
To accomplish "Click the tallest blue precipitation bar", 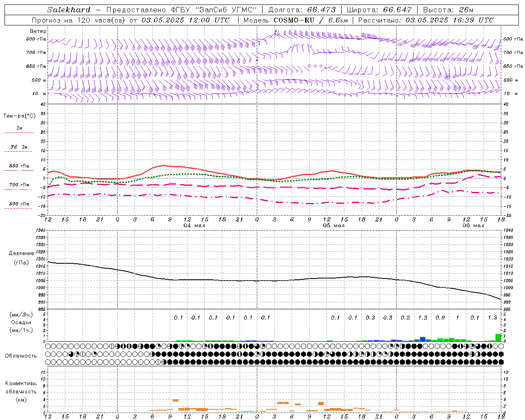I will [x=422, y=339].
